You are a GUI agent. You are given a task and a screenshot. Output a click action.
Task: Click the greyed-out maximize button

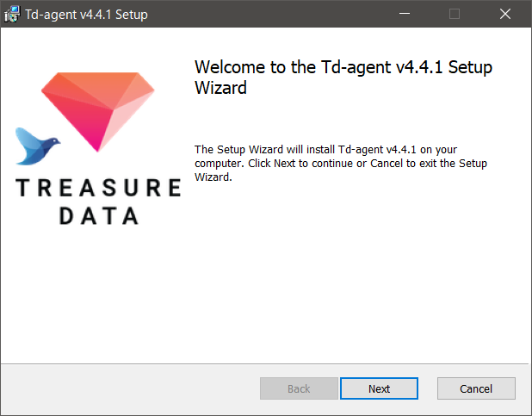455,14
